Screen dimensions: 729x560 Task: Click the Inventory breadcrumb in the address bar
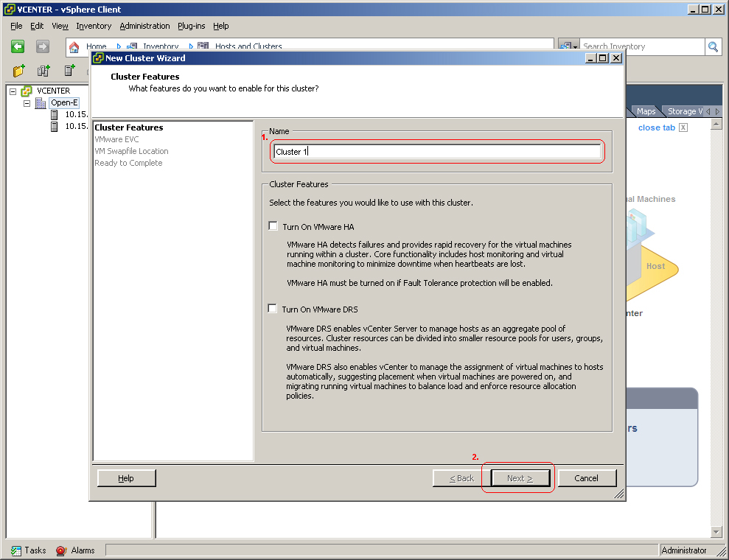(x=161, y=46)
